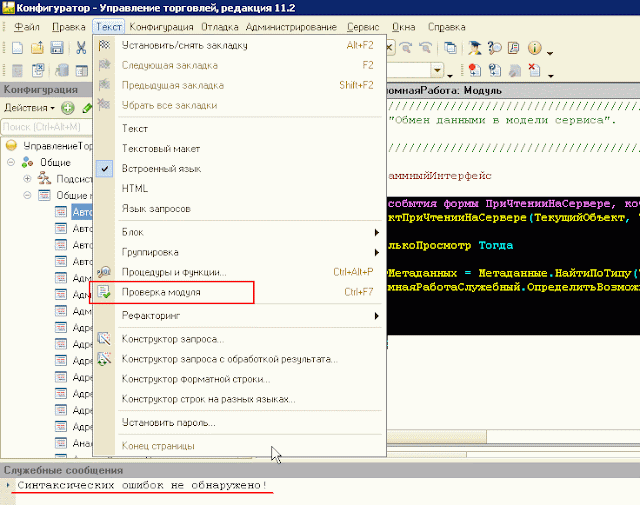Screen dimensions: 640x505
Task: Expand the Блок submenu
Action: pos(239,232)
